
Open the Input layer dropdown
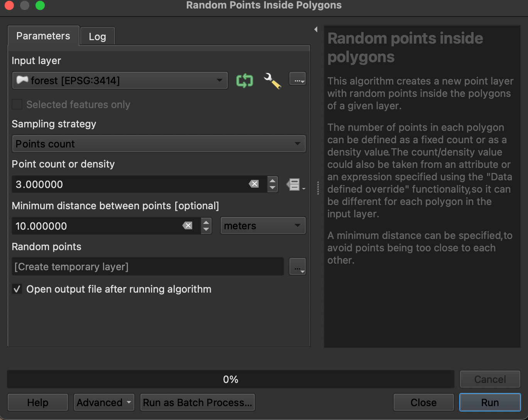pos(120,80)
